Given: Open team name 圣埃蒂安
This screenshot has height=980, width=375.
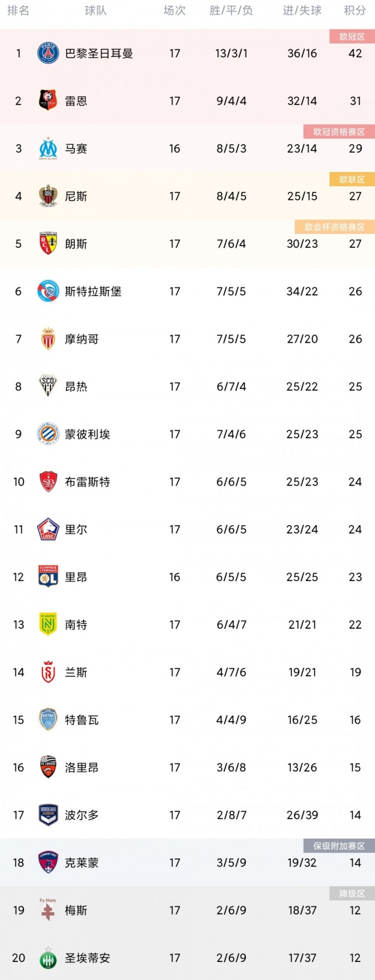Looking at the screenshot, I should 87,958.
